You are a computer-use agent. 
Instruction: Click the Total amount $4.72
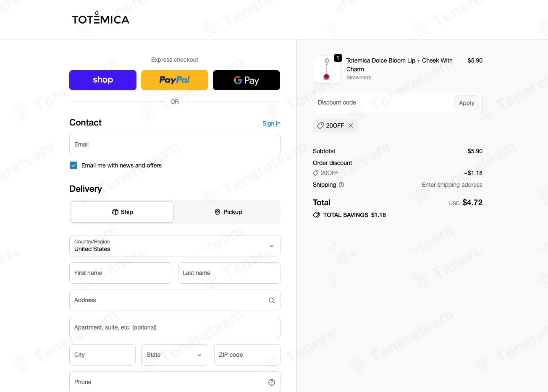(x=472, y=202)
